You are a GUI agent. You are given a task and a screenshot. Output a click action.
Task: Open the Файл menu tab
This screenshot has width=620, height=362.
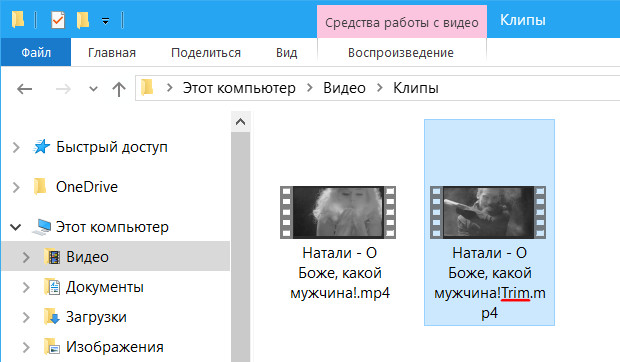pyautogui.click(x=36, y=52)
